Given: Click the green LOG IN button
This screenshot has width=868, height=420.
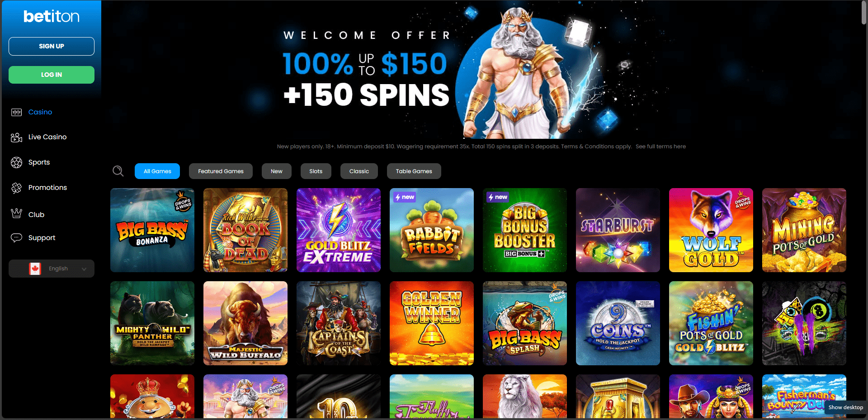Looking at the screenshot, I should [x=52, y=75].
